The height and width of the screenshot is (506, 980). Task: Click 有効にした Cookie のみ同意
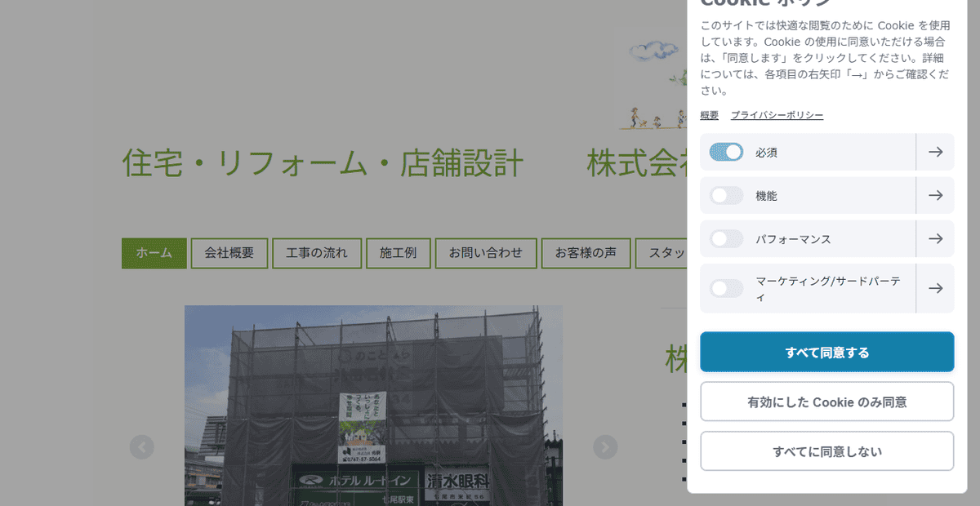click(826, 402)
